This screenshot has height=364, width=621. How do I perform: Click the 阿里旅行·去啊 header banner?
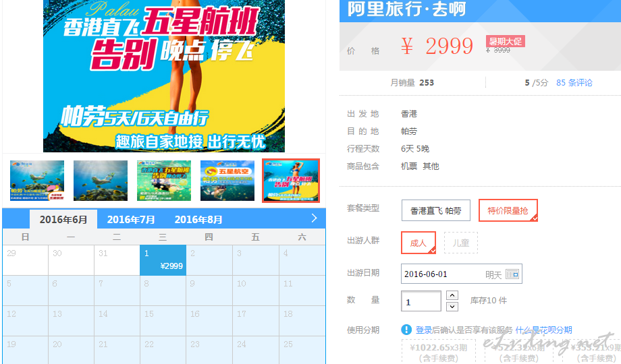point(480,10)
